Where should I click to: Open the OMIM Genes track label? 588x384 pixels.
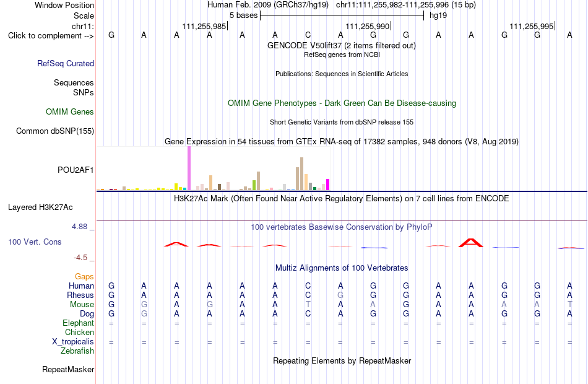pyautogui.click(x=70, y=112)
